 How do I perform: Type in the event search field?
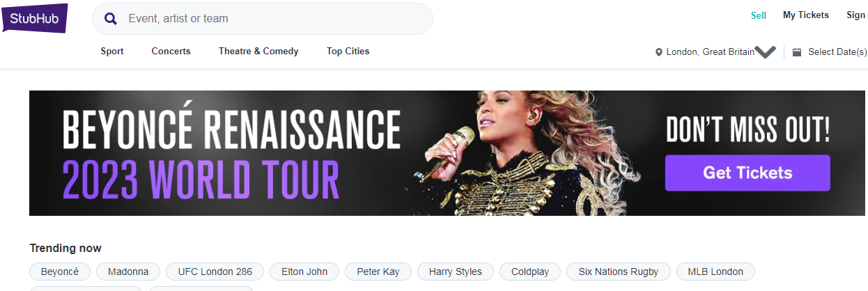coord(272,19)
